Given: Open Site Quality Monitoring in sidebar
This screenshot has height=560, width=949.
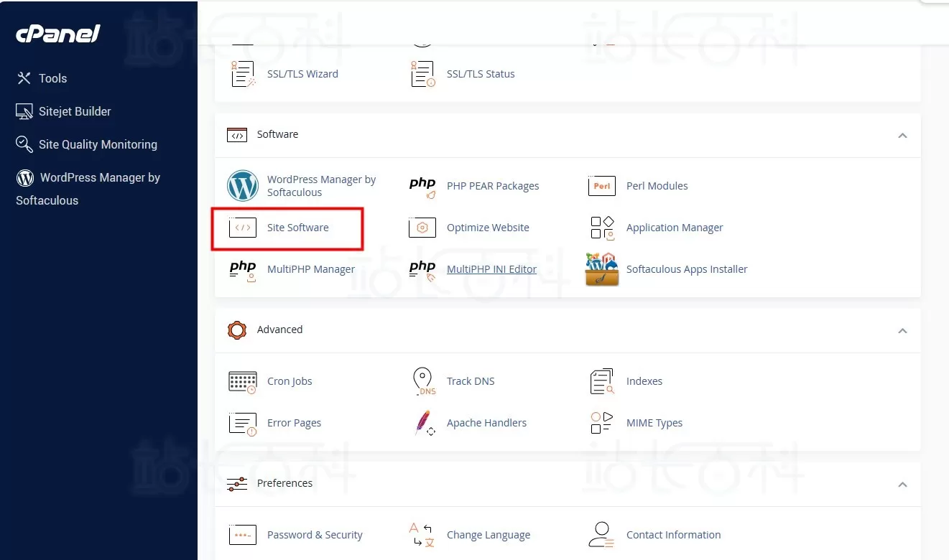Looking at the screenshot, I should pos(98,144).
